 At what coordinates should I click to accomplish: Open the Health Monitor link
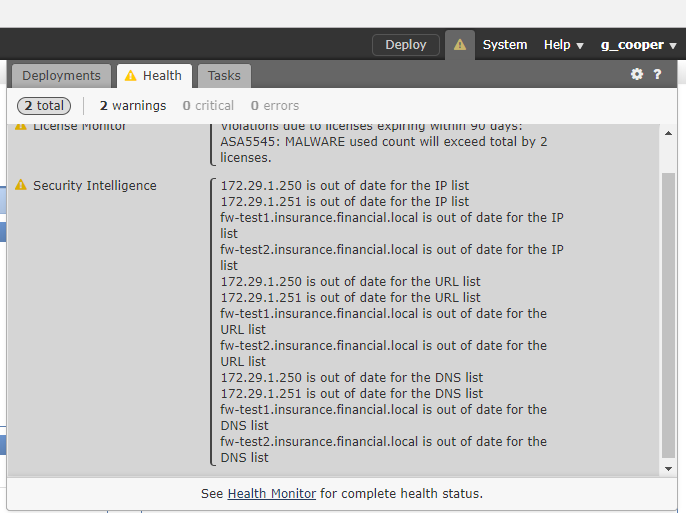272,494
